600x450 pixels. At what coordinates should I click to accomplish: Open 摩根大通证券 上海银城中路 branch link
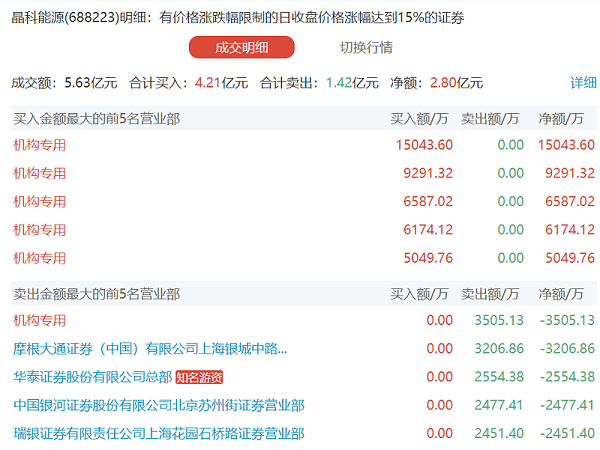click(x=150, y=349)
